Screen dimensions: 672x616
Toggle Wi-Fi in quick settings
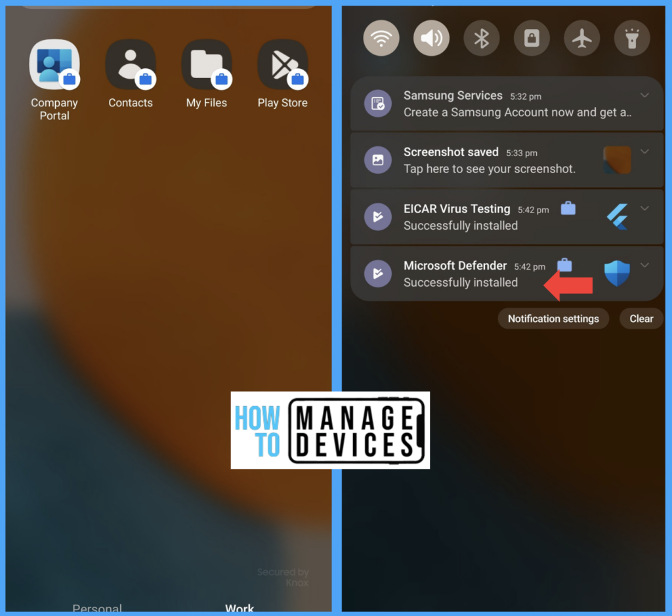coord(381,38)
